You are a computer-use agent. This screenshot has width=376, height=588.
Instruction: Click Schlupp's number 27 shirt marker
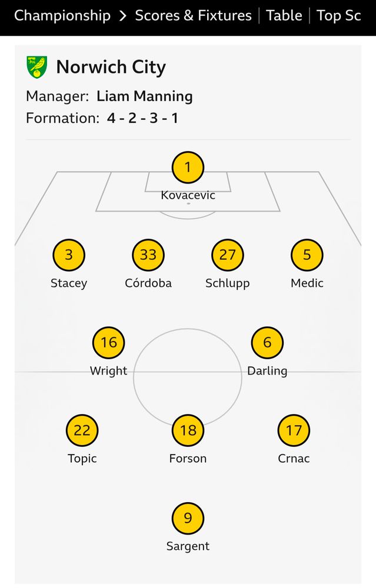227,255
